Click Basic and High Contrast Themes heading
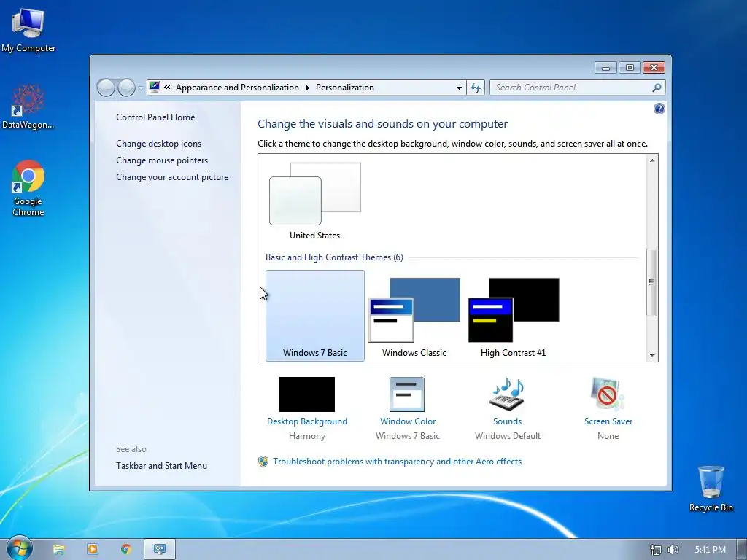747x560 pixels. [334, 257]
